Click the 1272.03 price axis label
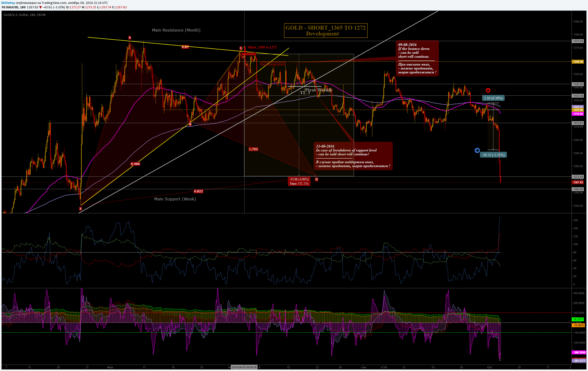Image resolution: width=588 pixels, height=371 pixels. coord(578,177)
